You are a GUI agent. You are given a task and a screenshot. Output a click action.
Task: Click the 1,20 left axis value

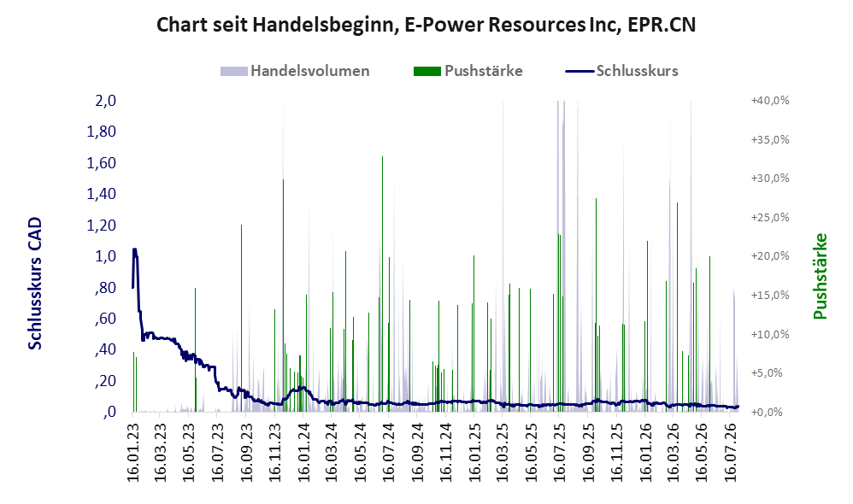pyautogui.click(x=101, y=225)
